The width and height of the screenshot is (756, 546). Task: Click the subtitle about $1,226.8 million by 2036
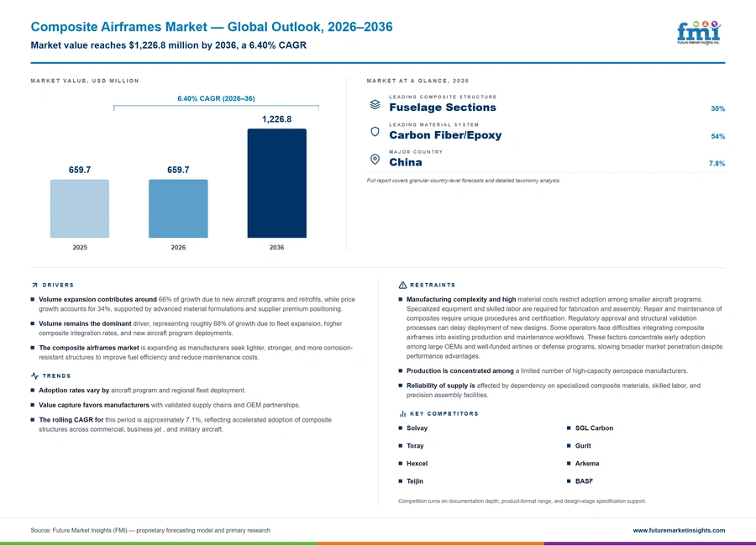(168, 45)
